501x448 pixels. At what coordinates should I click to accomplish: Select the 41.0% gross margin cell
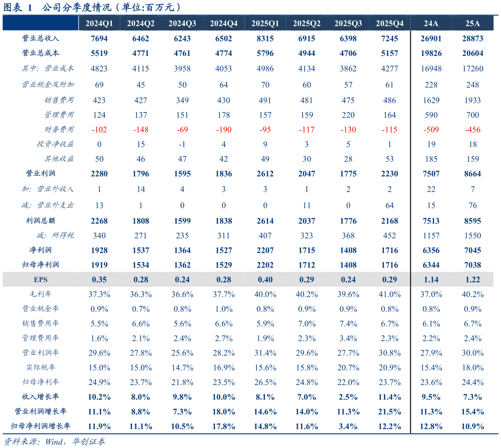click(x=390, y=294)
